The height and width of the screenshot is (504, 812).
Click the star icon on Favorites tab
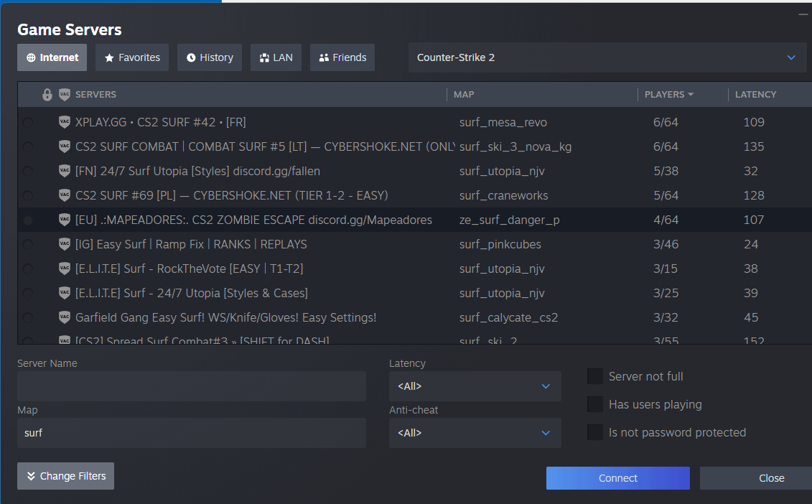[109, 57]
